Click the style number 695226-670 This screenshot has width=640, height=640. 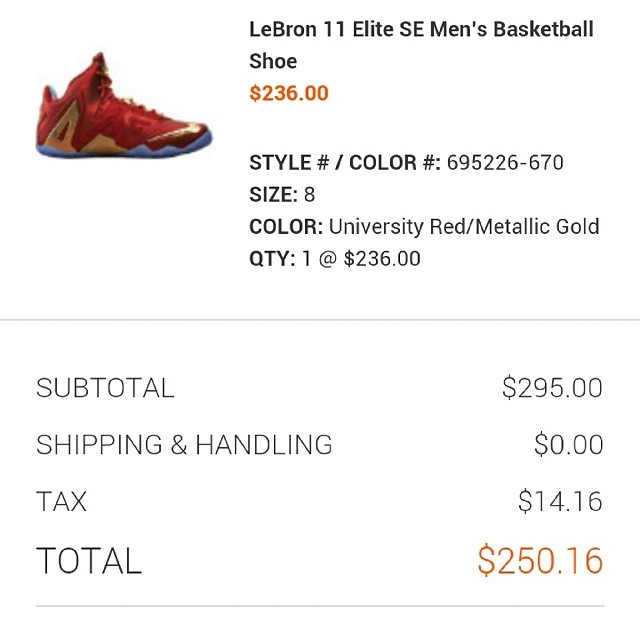click(x=505, y=163)
